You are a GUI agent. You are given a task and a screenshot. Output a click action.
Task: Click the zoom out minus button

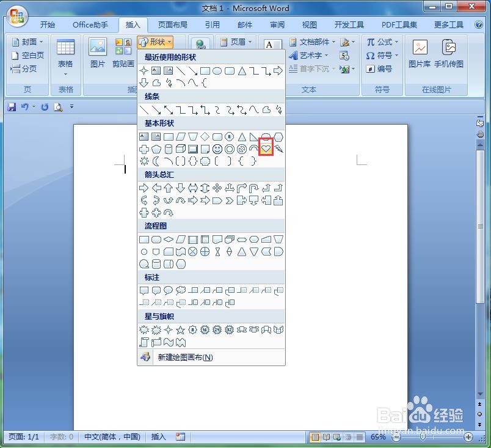point(396,437)
